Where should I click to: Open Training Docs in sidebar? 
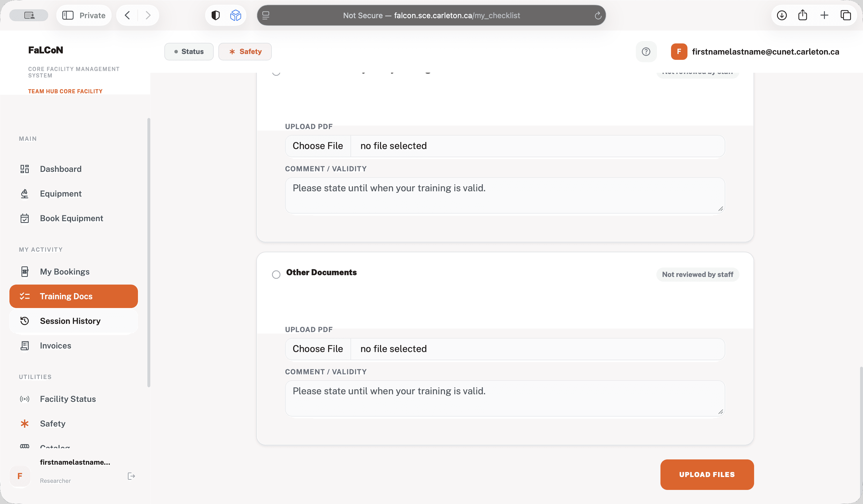(x=74, y=296)
